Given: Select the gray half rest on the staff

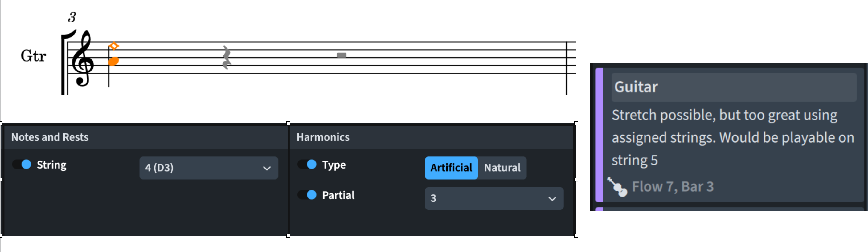Looking at the screenshot, I should point(341,55).
